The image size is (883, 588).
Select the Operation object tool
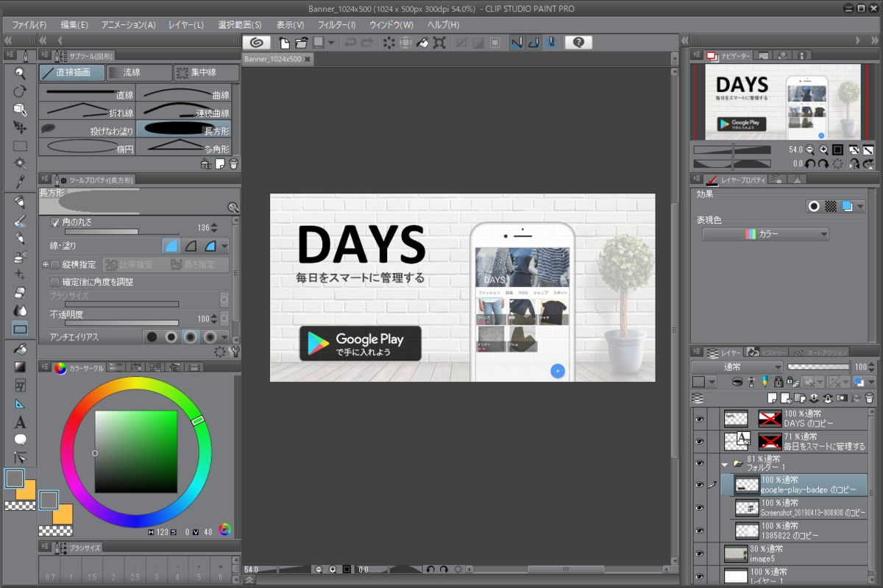pos(20,110)
